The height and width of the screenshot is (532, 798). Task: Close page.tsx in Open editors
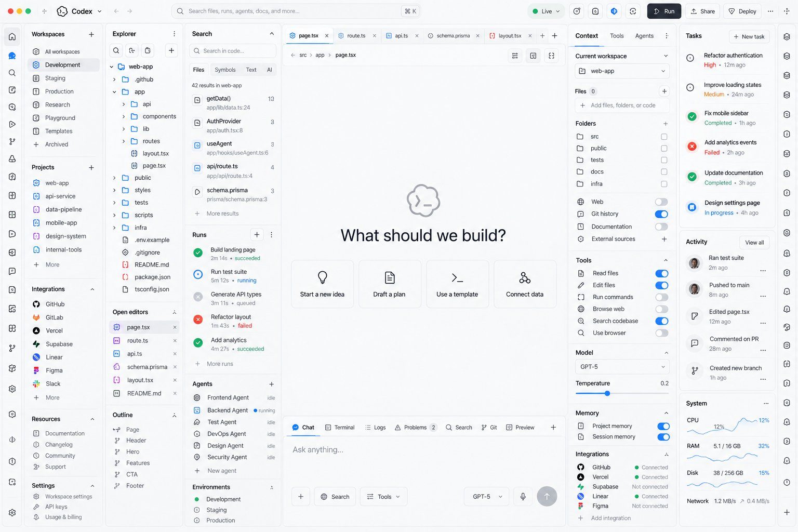pos(175,327)
